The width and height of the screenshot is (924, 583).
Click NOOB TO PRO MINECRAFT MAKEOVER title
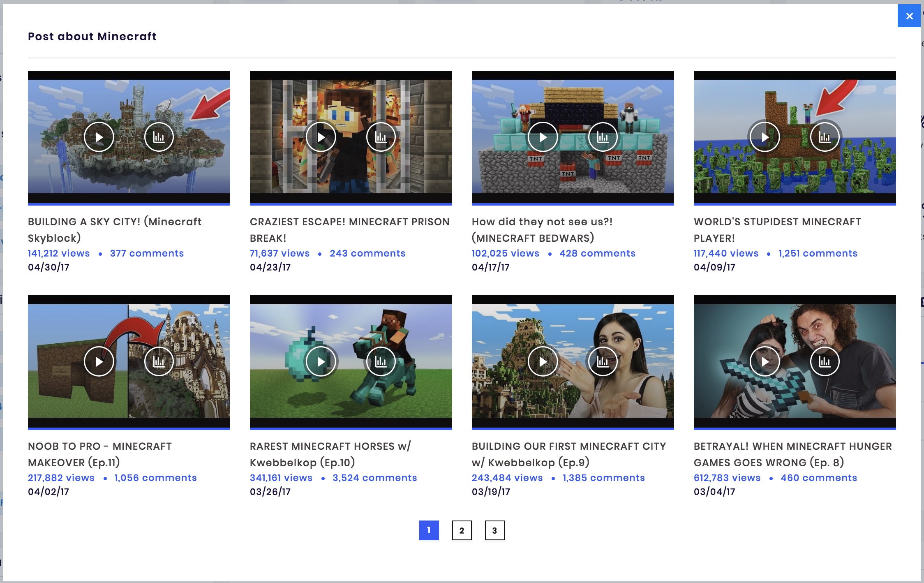click(100, 454)
